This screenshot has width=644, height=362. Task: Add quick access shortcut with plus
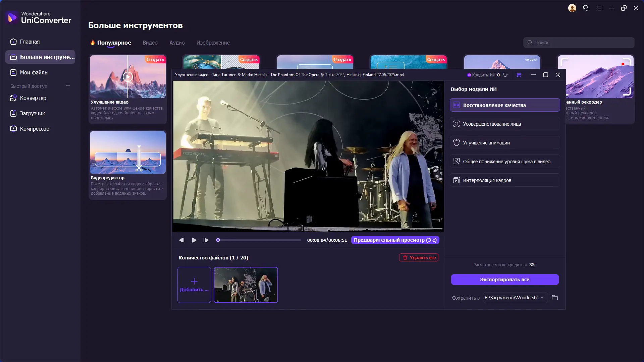click(68, 86)
